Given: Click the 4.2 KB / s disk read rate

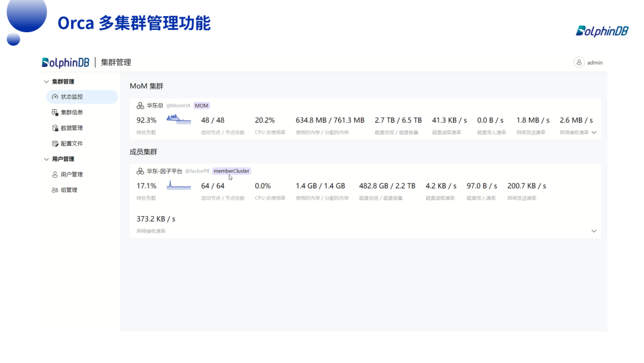Looking at the screenshot, I should click(x=441, y=186).
